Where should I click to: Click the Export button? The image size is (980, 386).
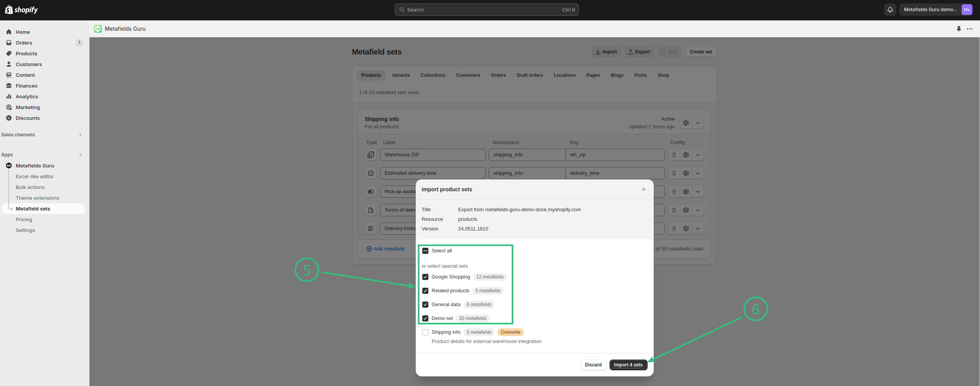pyautogui.click(x=639, y=52)
